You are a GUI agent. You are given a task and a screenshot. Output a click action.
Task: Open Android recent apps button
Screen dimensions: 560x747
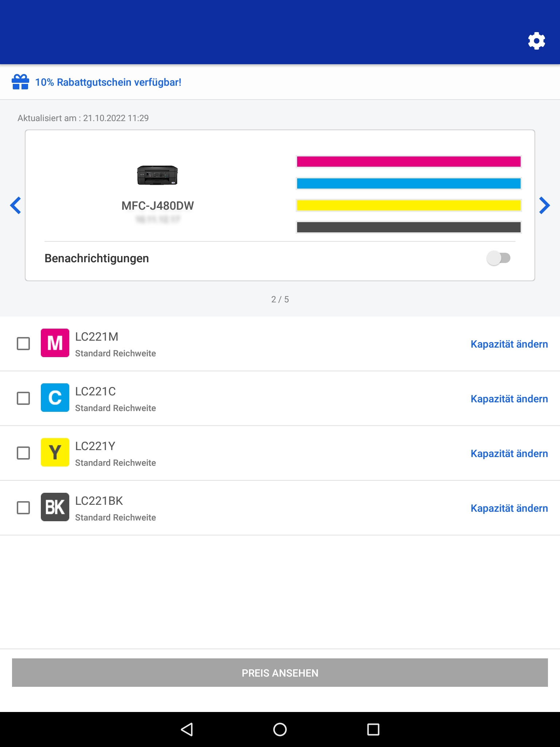click(x=373, y=729)
